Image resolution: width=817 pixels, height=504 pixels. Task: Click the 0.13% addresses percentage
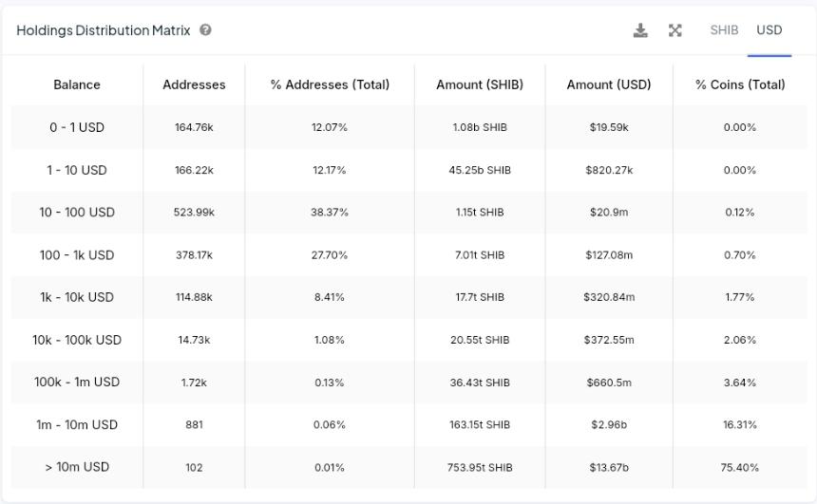pyautogui.click(x=330, y=383)
